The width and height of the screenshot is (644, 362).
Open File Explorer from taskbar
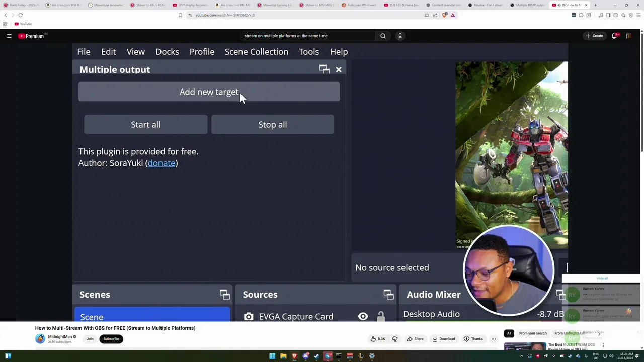[283, 356]
